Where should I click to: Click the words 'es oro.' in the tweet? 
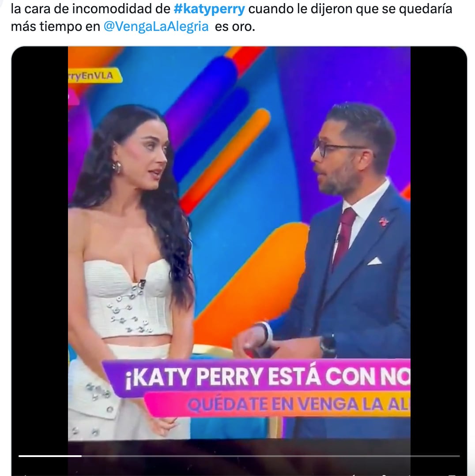coord(235,26)
